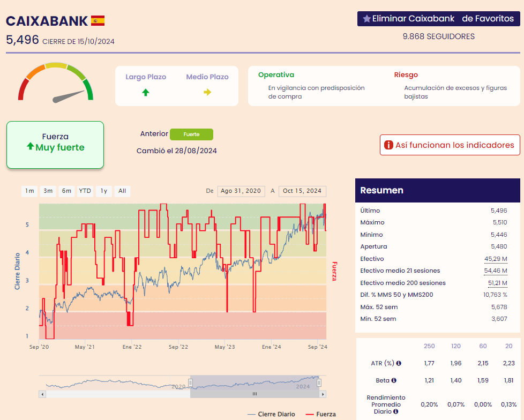Click the info icon next to Rendimiento Promedio Diario
The width and height of the screenshot is (524, 420).
point(395,411)
